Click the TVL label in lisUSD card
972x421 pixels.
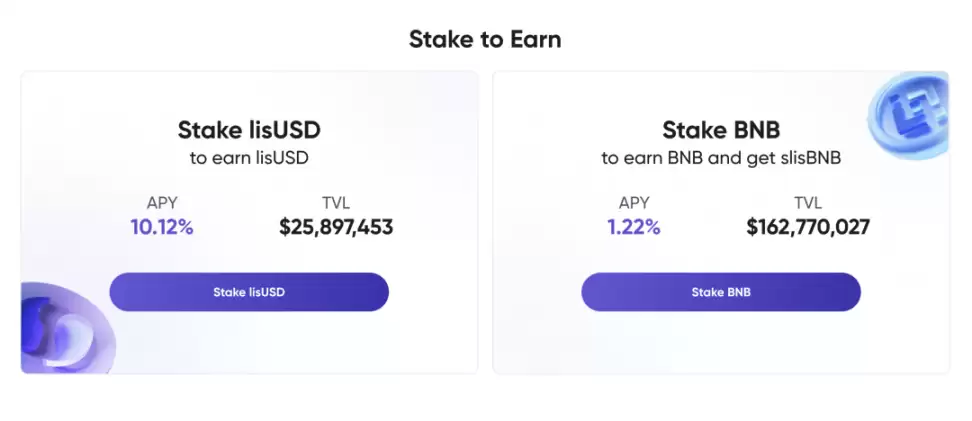[x=336, y=203]
